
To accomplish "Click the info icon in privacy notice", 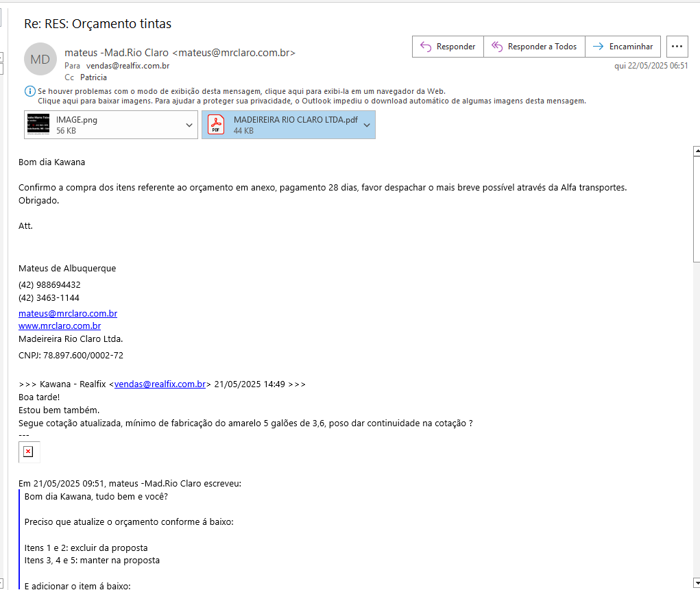I will point(29,91).
